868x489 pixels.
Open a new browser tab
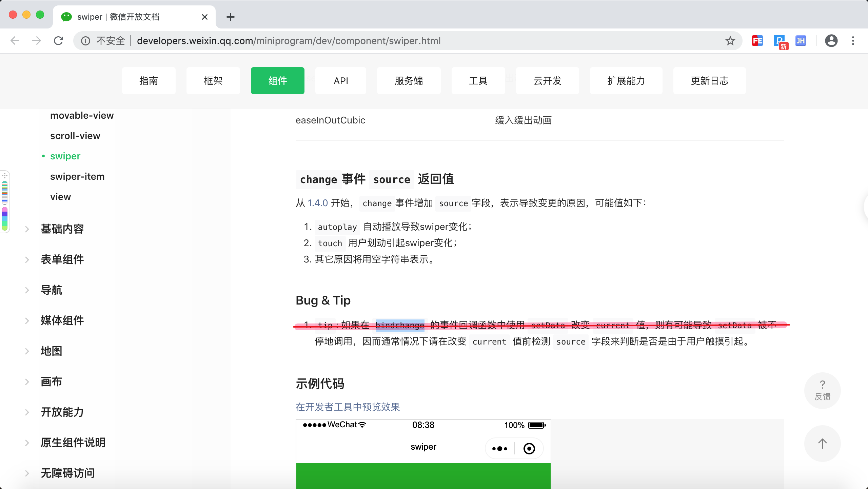(x=231, y=17)
